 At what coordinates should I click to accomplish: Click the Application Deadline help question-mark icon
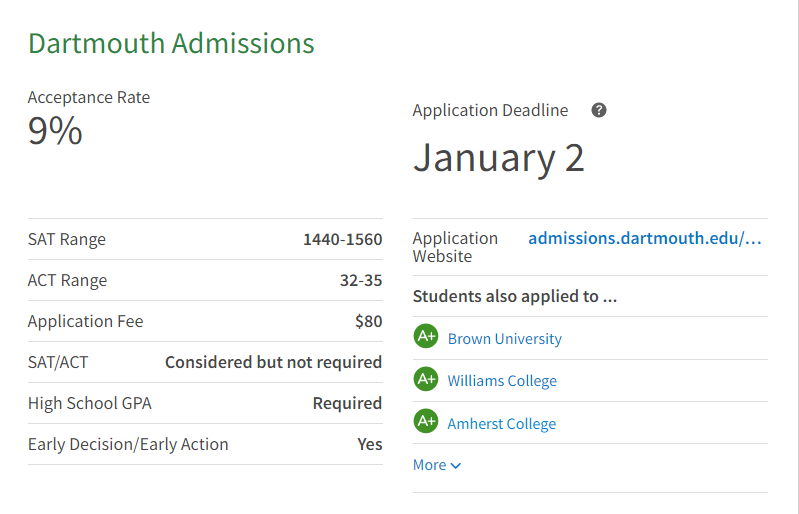coord(599,110)
